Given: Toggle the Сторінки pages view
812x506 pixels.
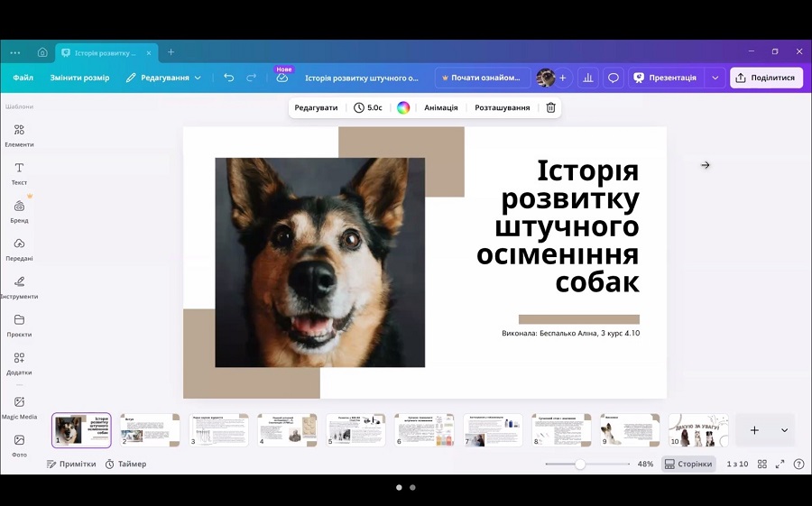Looking at the screenshot, I should pos(687,464).
